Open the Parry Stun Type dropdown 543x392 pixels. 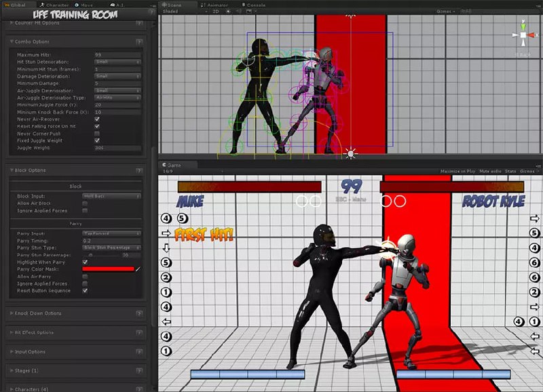pos(117,248)
